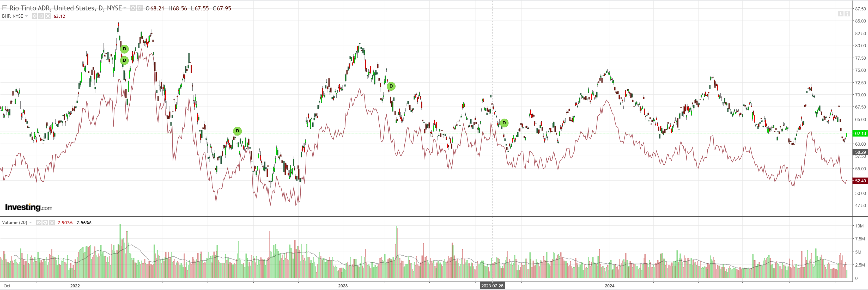Expand the Volume (20) dropdown arrow
This screenshot has height=290, width=868.
[31, 223]
